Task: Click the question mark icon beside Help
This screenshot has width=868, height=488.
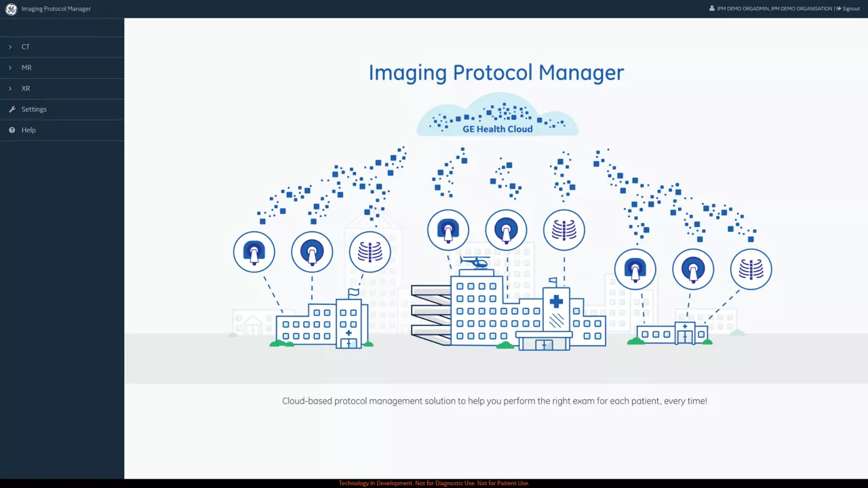Action: [x=12, y=130]
